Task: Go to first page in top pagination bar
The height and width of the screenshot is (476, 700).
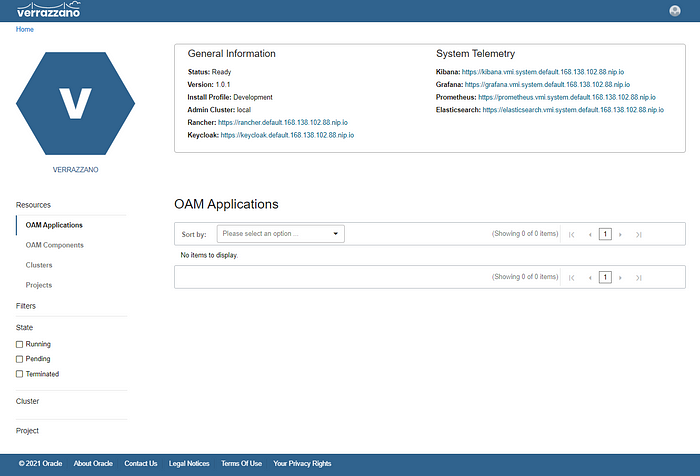Action: pyautogui.click(x=571, y=234)
